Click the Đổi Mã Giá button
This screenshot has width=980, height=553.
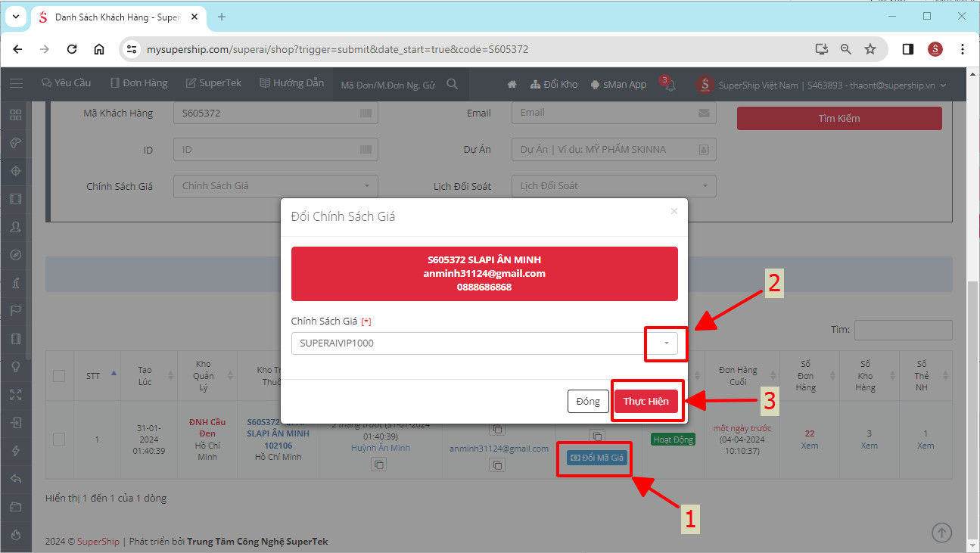point(598,458)
